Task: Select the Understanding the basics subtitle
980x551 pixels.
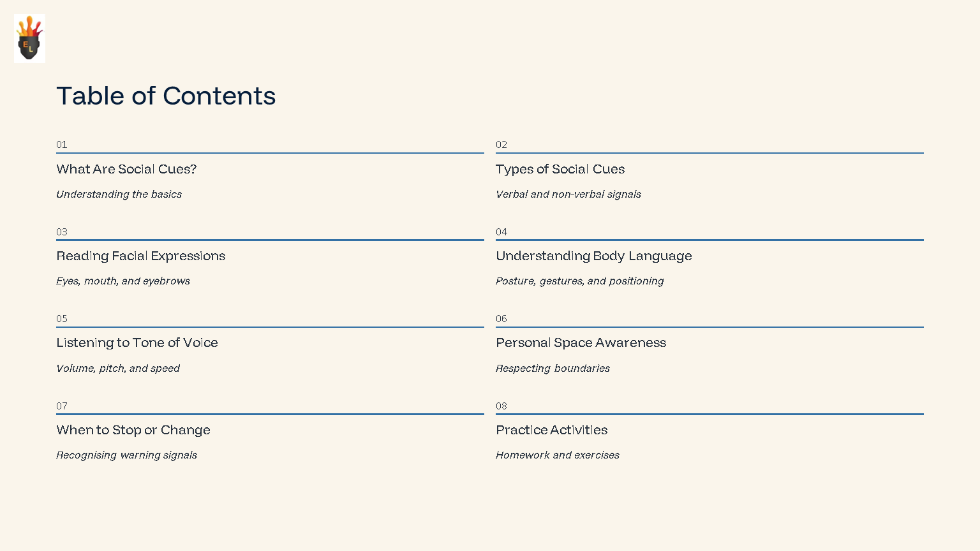Action: [119, 195]
